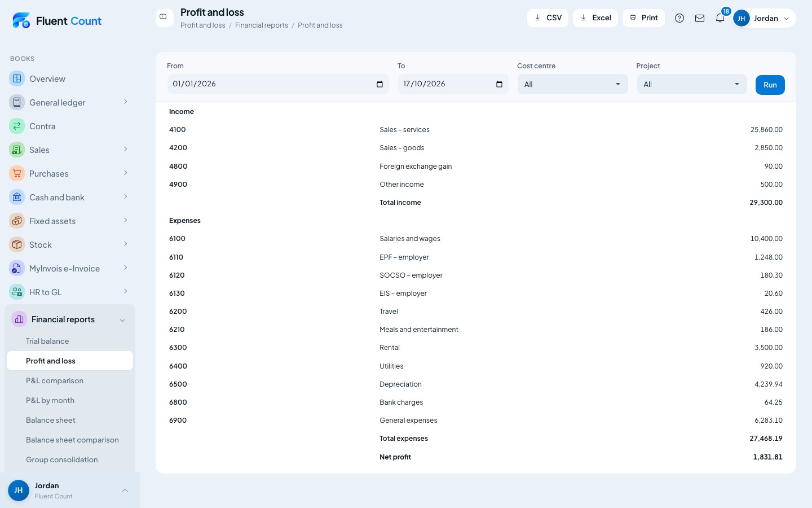Open the Jordan user menu in header

click(x=764, y=18)
